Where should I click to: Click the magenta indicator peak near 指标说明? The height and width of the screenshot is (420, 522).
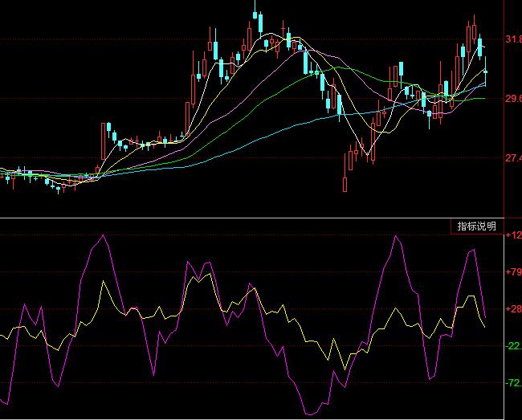click(x=396, y=237)
